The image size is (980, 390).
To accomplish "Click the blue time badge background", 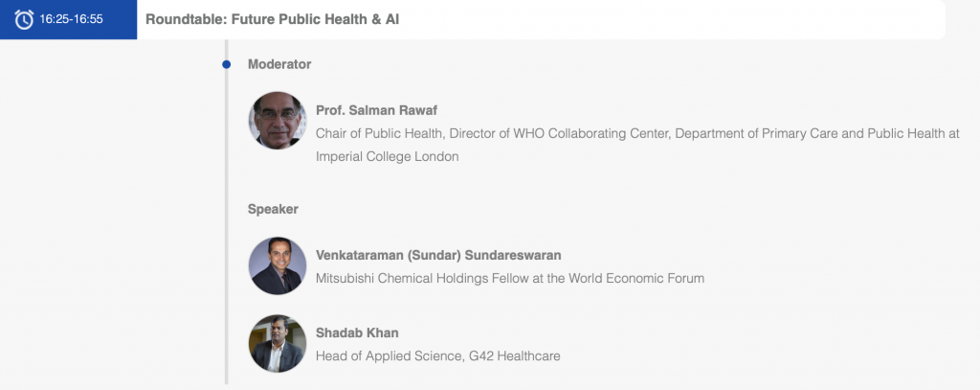I will click(x=68, y=19).
